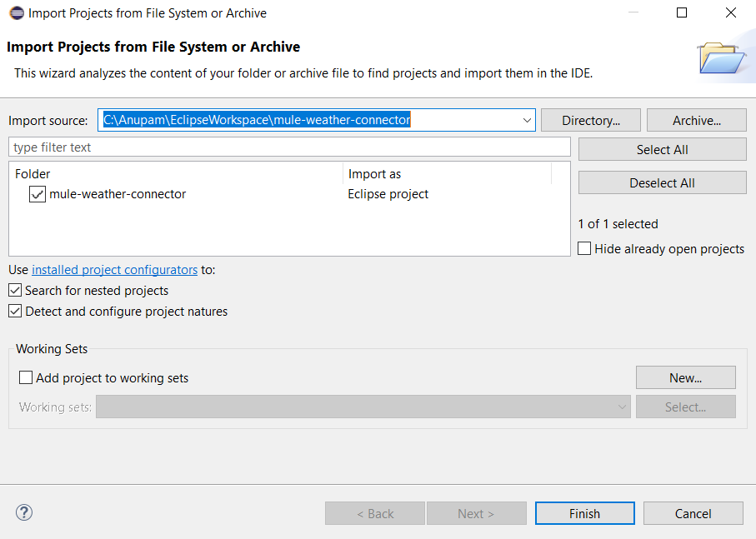The width and height of the screenshot is (756, 539).
Task: Toggle Detect and configure project natures
Action: pos(16,312)
